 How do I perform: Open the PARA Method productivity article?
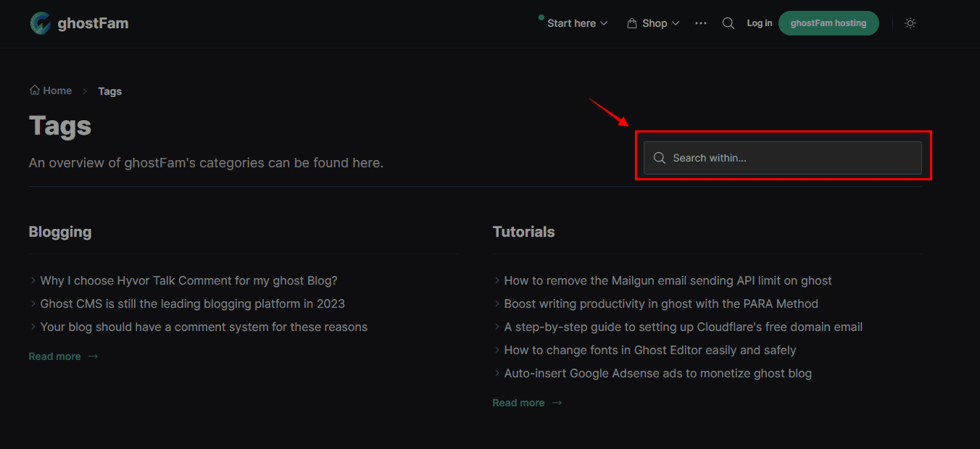(x=660, y=303)
